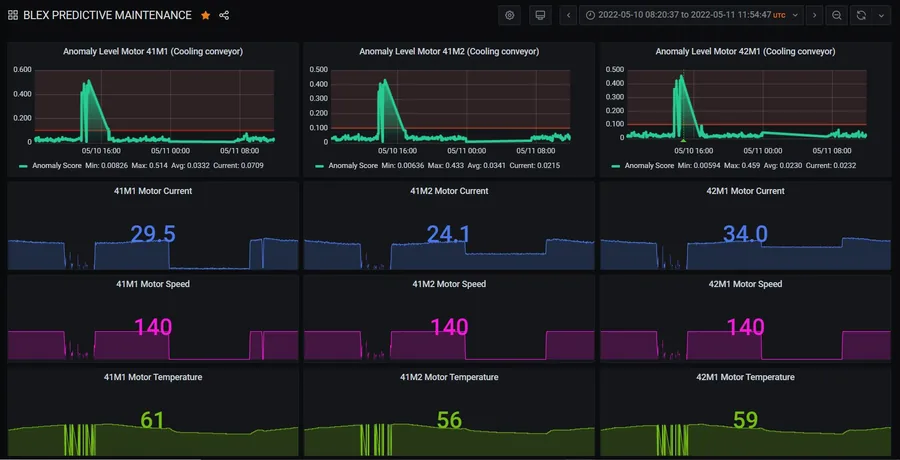Screen dimensions: 900x460
Task: Open 42M1 Motor Temperature panel menu
Action: 745,377
